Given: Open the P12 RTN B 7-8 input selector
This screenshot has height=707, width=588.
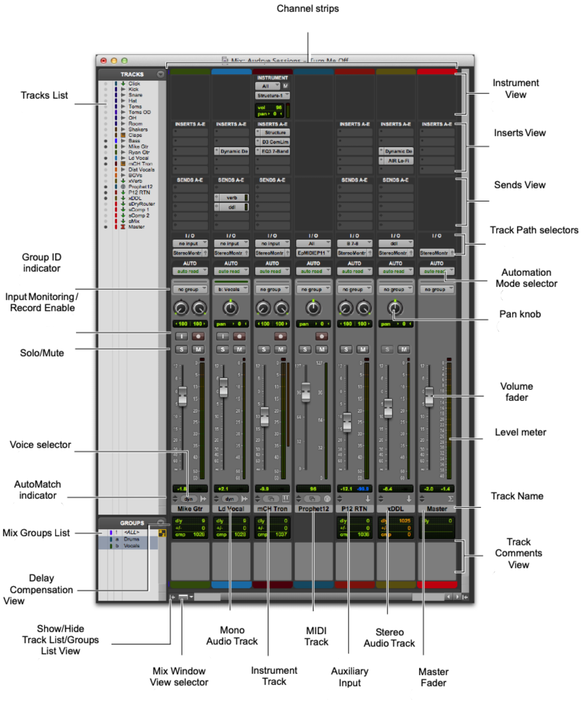Looking at the screenshot, I should [354, 243].
